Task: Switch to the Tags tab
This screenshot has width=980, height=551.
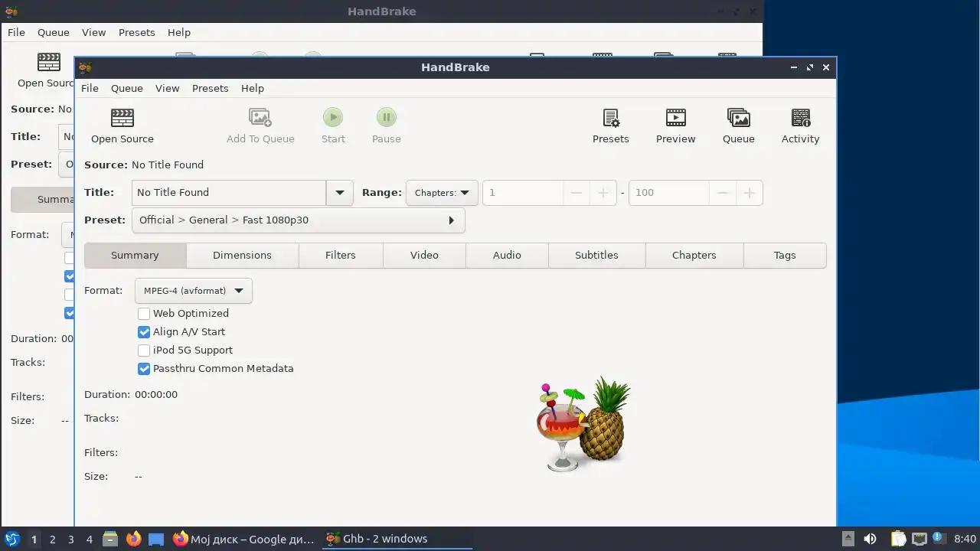Action: (785, 255)
